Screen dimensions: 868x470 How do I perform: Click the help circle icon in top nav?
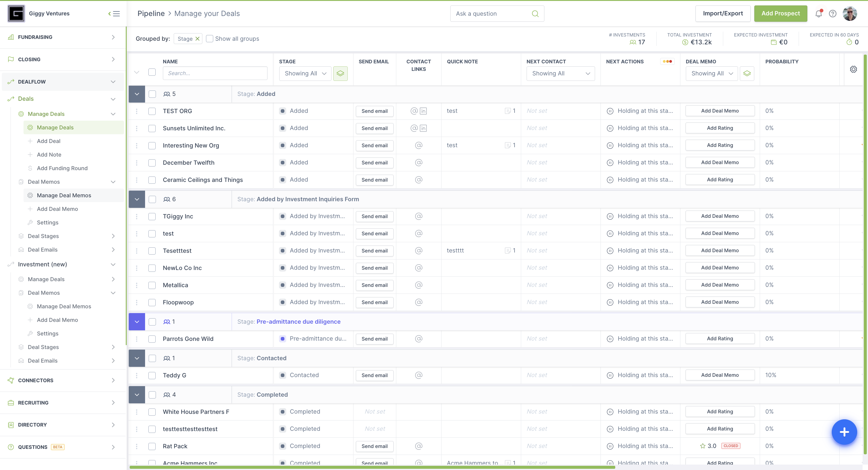point(833,13)
